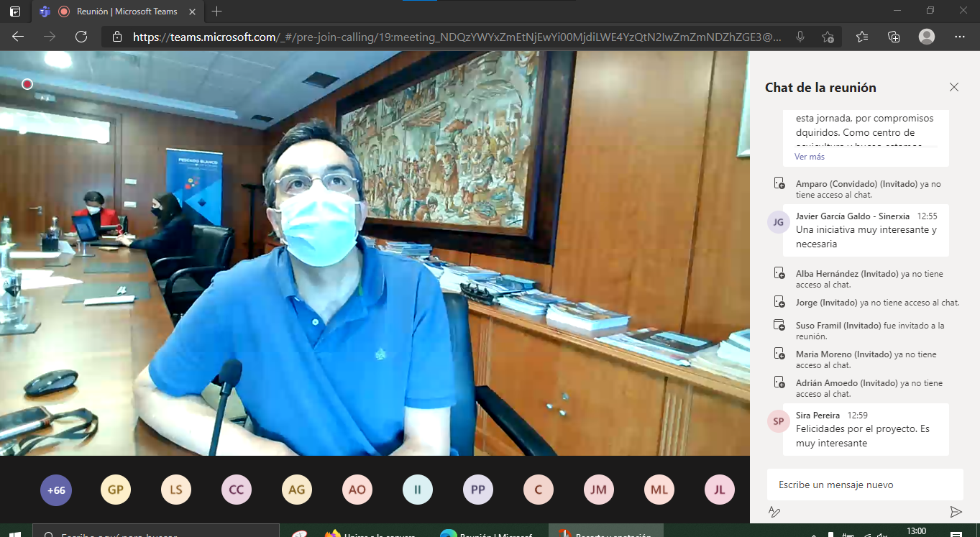Select the CC participant avatar

[237, 490]
